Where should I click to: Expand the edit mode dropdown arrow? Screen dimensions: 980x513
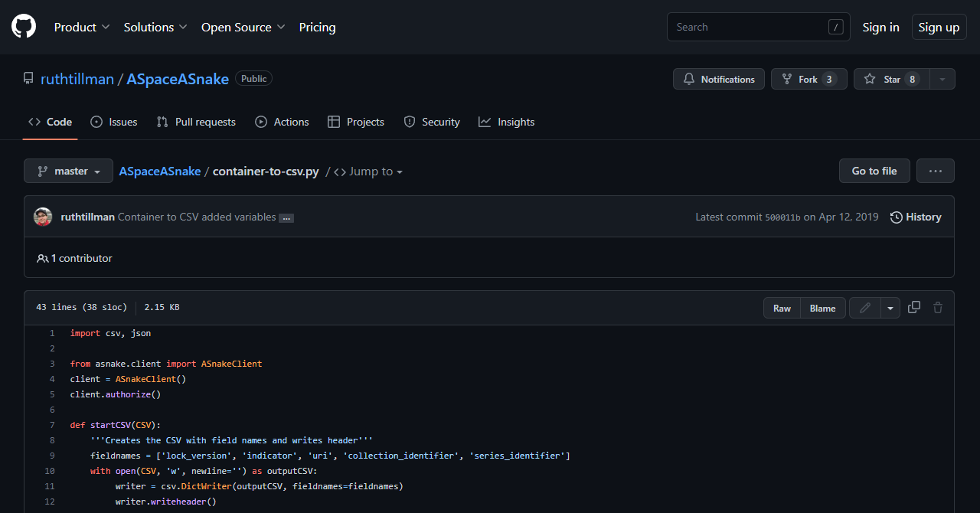coord(890,307)
